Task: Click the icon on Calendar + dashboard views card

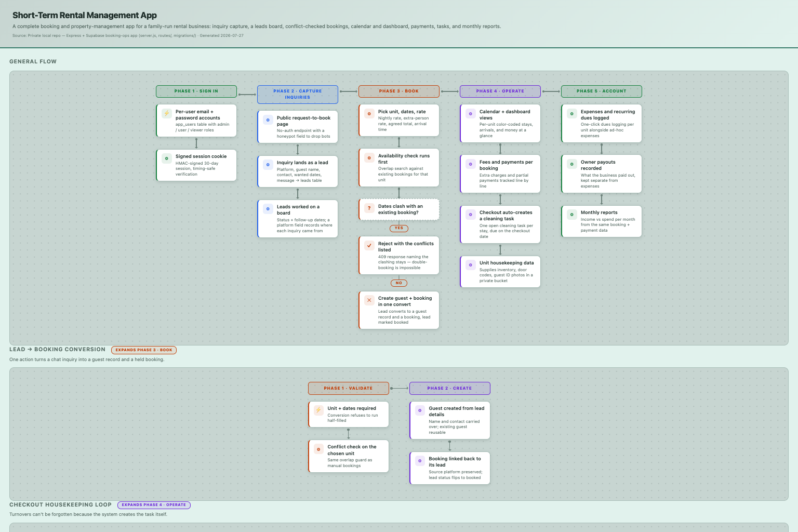Action: tap(471, 113)
